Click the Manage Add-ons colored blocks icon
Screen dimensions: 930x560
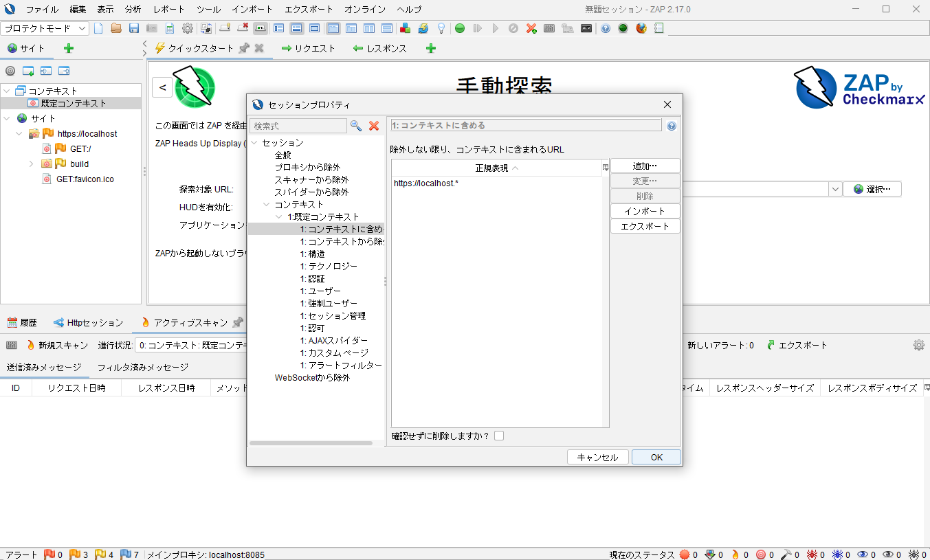[x=406, y=28]
